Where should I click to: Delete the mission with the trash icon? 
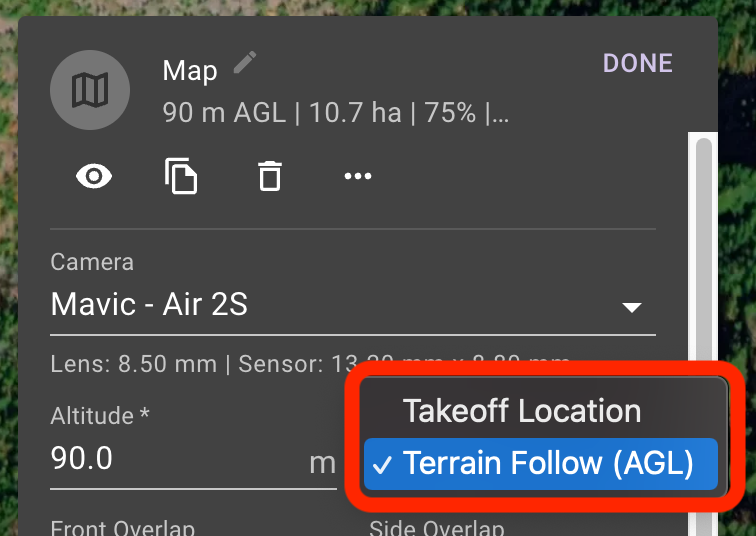270,176
